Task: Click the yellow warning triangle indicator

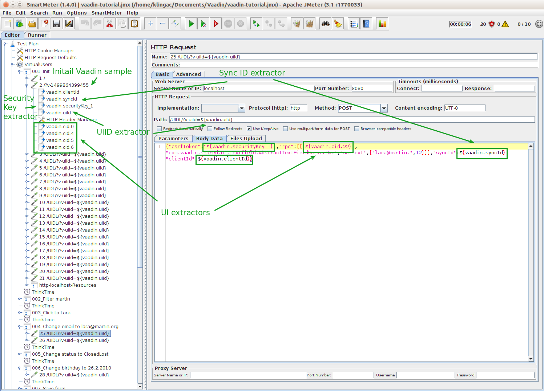Action: (505, 24)
